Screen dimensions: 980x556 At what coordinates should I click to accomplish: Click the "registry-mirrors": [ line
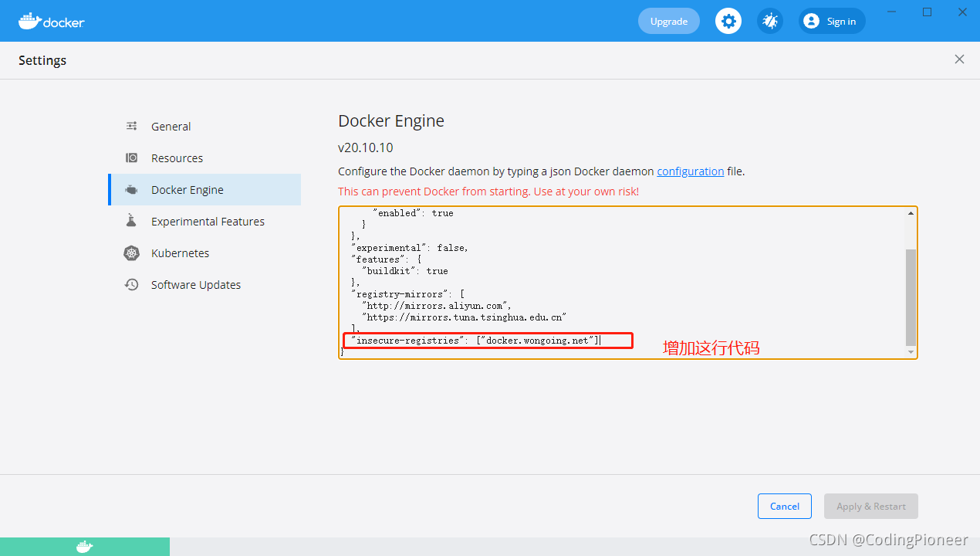tap(407, 294)
